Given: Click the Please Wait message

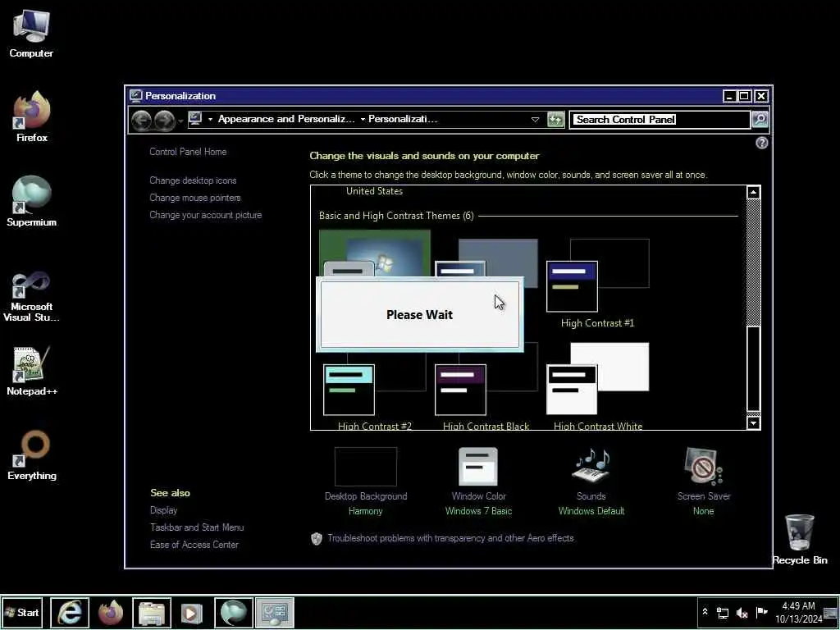Looking at the screenshot, I should click(x=419, y=314).
